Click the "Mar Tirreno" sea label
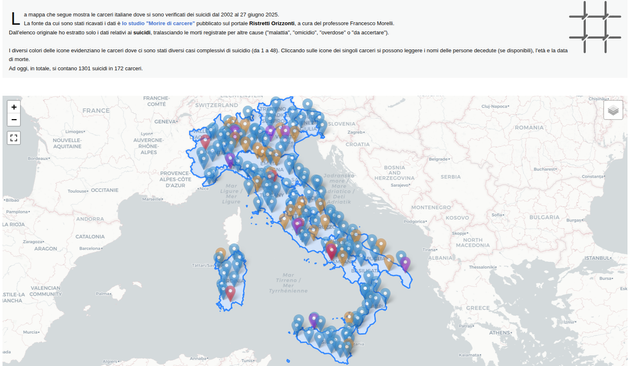 pyautogui.click(x=288, y=283)
